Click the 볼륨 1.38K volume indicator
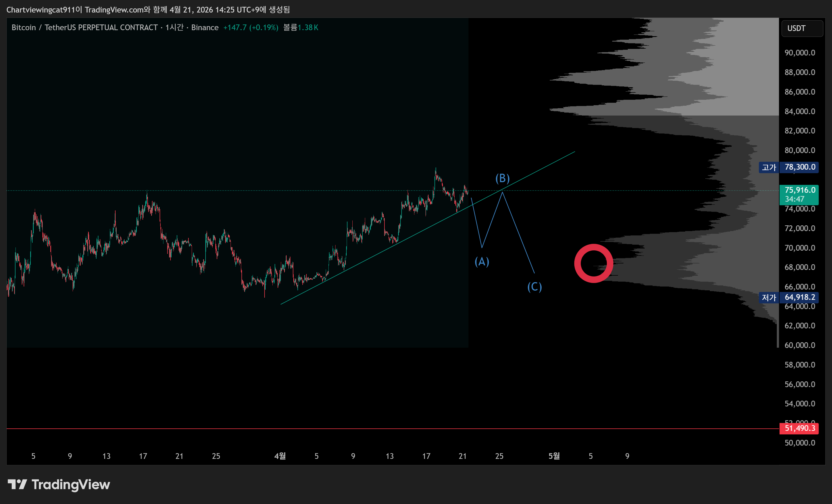The height and width of the screenshot is (504, 832). [x=300, y=28]
